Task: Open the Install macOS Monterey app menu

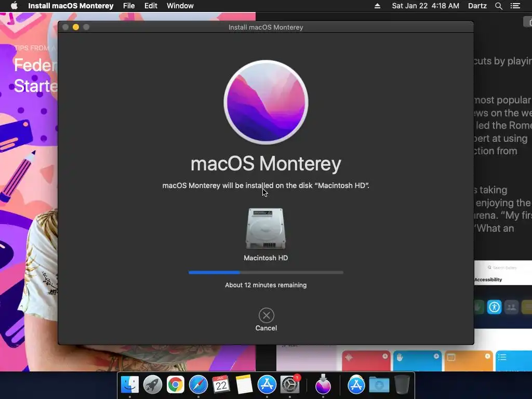Action: (71, 6)
